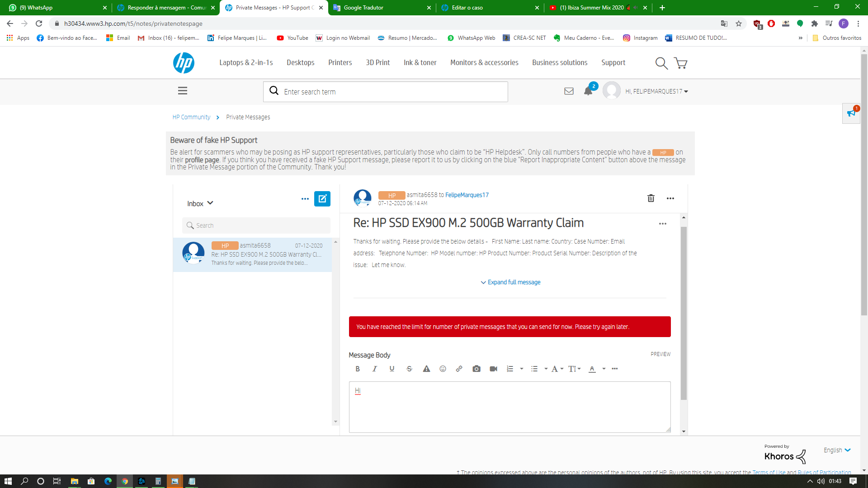
Task: Click HP Community breadcrumb link
Action: [191, 117]
